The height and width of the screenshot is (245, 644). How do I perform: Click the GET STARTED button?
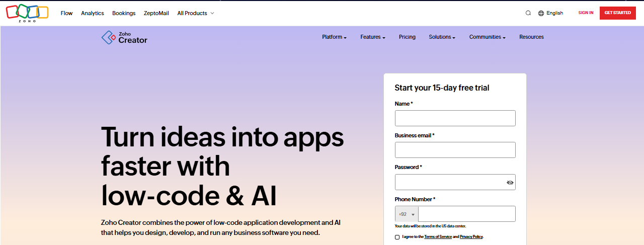(617, 13)
